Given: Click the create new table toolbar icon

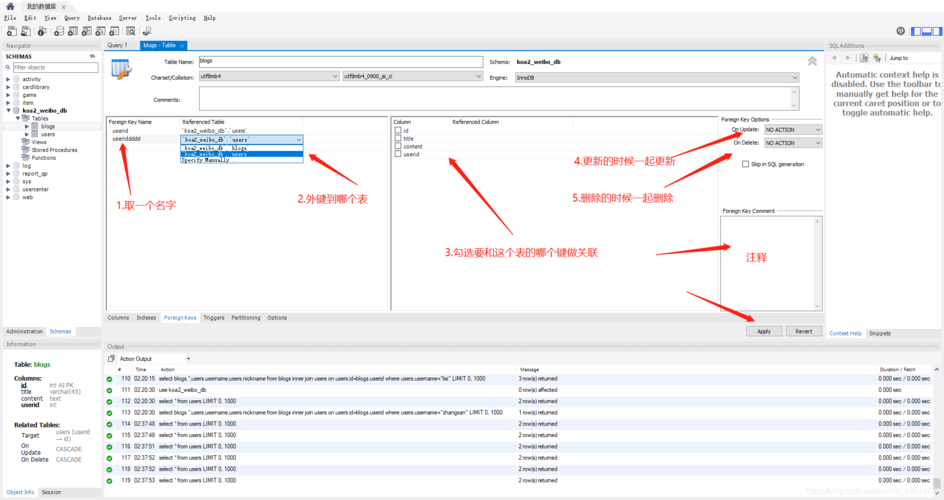Looking at the screenshot, I should tap(73, 31).
